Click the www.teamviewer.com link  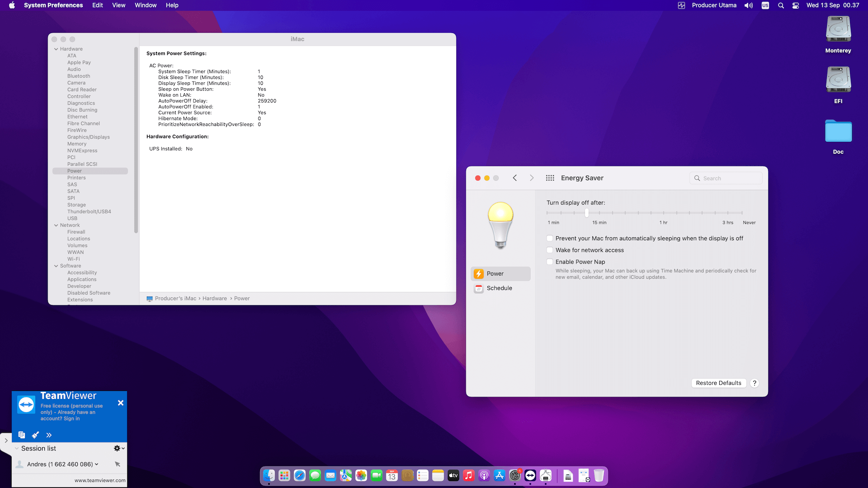[100, 480]
